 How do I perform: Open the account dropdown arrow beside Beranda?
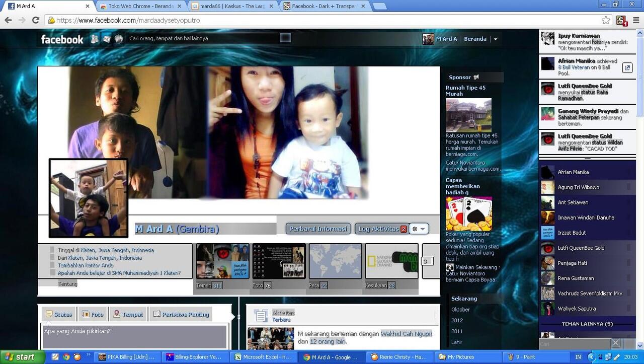click(x=495, y=39)
